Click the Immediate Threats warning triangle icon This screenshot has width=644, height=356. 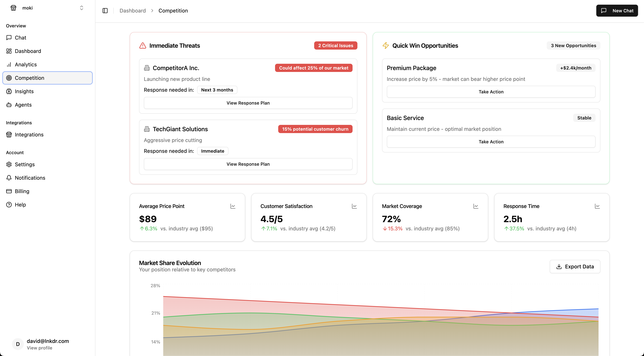pos(143,45)
